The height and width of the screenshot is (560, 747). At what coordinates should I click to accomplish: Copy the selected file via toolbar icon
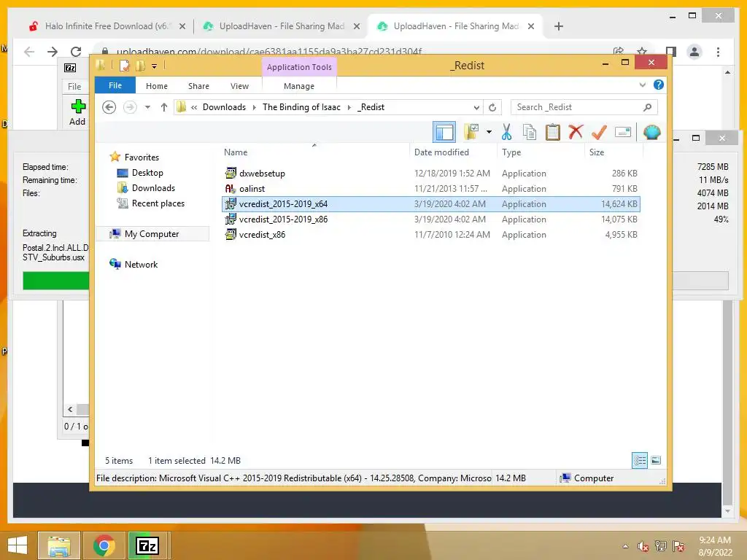[530, 132]
